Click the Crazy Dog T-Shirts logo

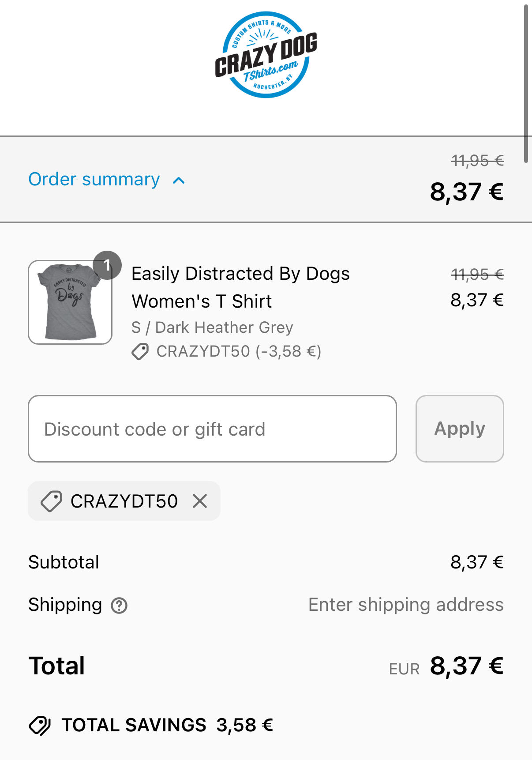click(266, 57)
